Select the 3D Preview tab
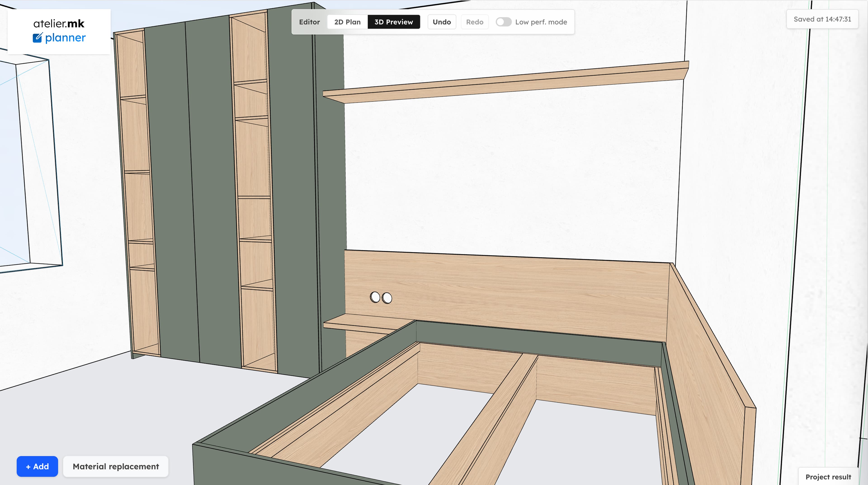868x485 pixels. (394, 22)
